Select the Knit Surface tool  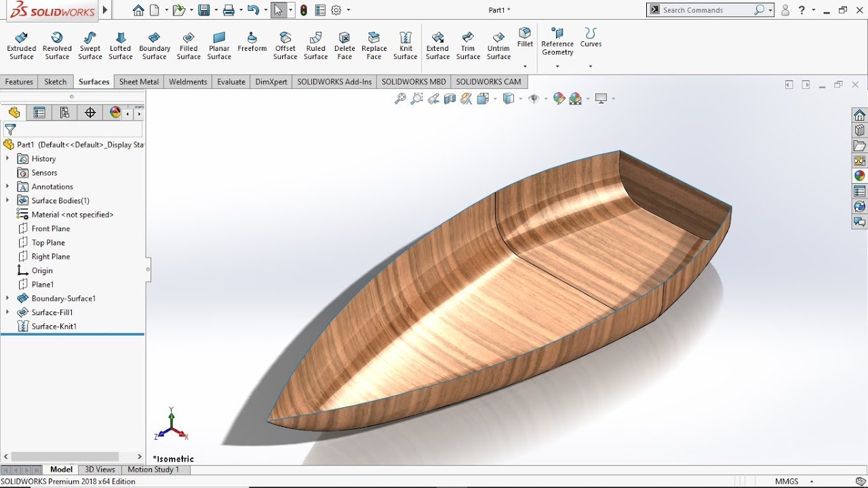[406, 46]
